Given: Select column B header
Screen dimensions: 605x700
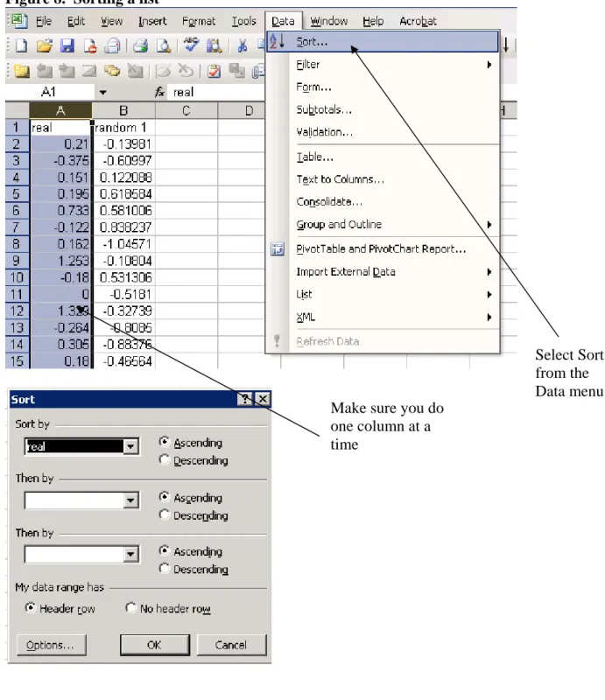Looking at the screenshot, I should click(x=123, y=110).
